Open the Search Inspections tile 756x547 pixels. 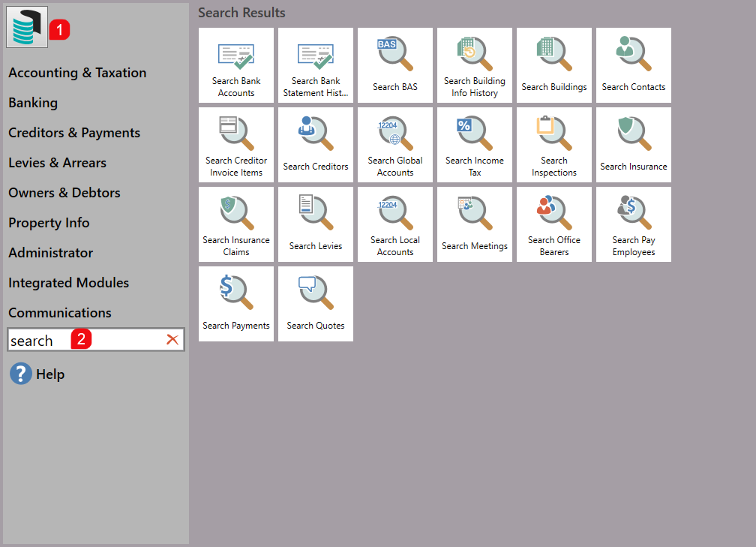(554, 145)
